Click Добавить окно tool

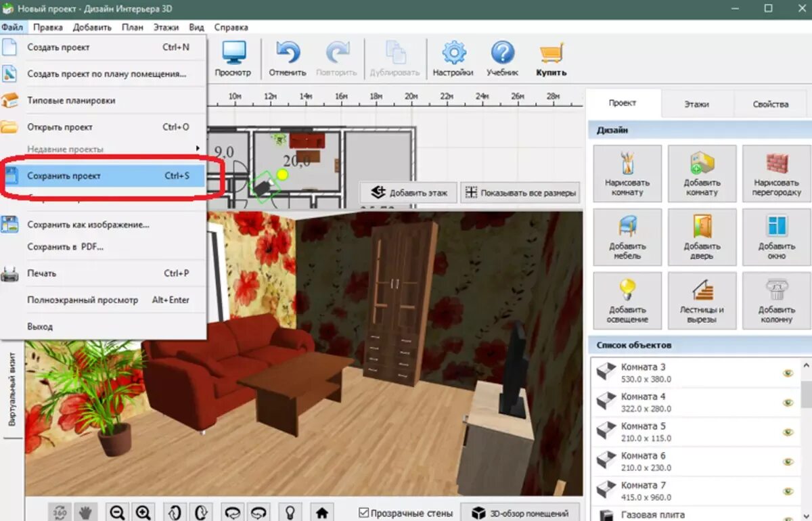click(x=776, y=237)
